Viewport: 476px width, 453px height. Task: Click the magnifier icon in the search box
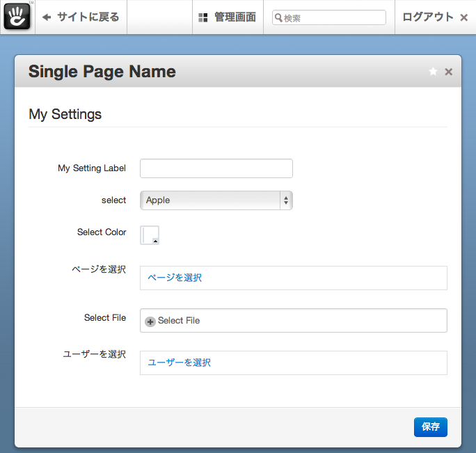[x=278, y=18]
